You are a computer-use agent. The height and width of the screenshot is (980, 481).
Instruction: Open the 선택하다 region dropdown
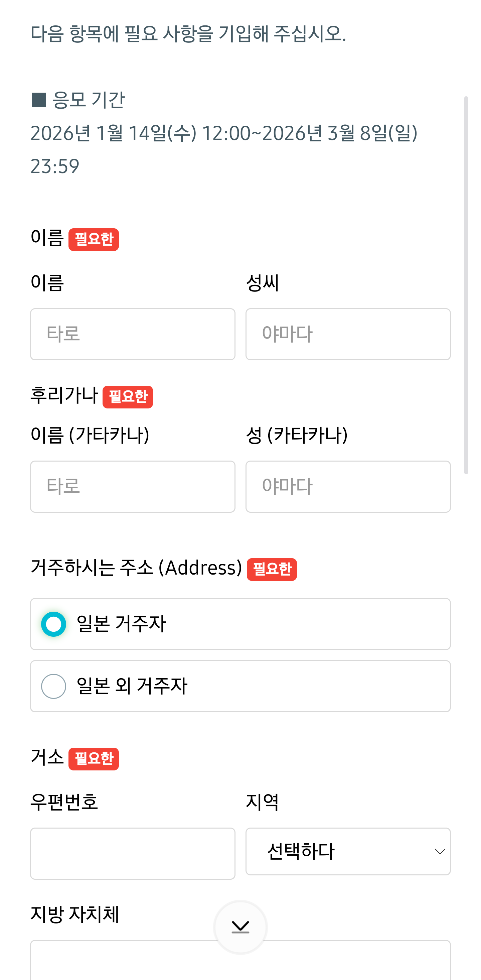point(347,851)
